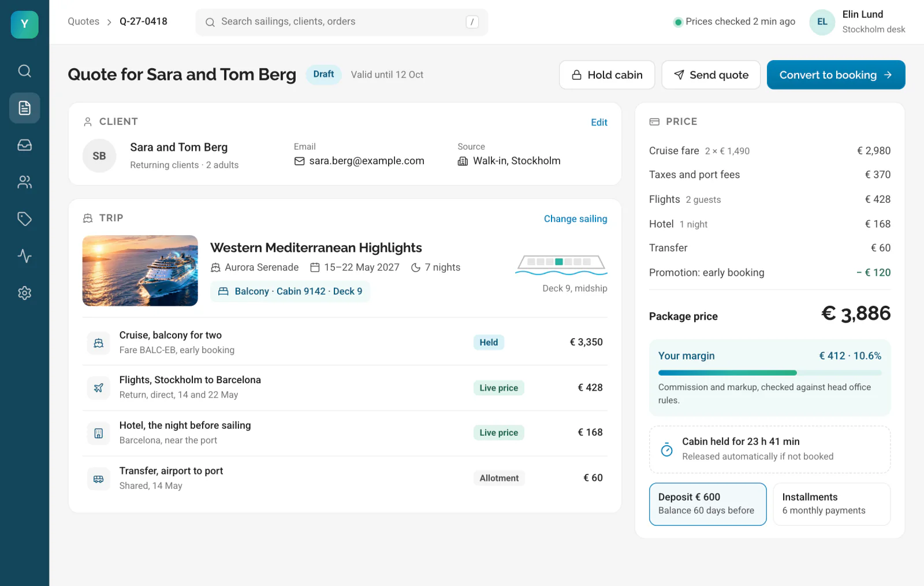Click the hotel building icon beside Hotel, the night before sailing

tap(99, 433)
